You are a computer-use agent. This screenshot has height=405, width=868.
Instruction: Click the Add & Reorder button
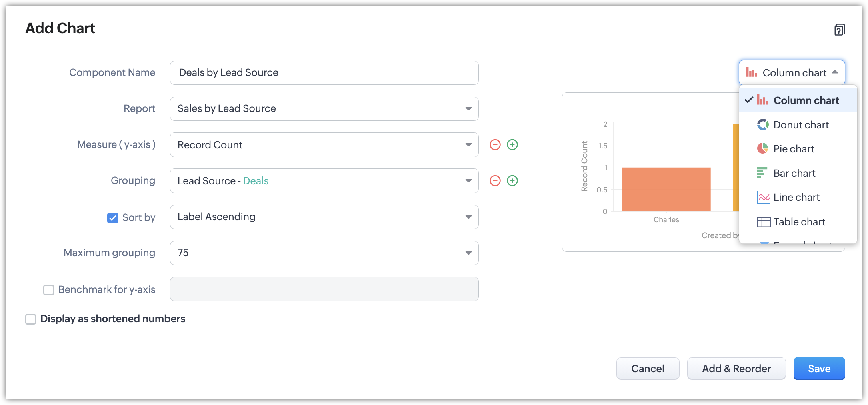(736, 369)
